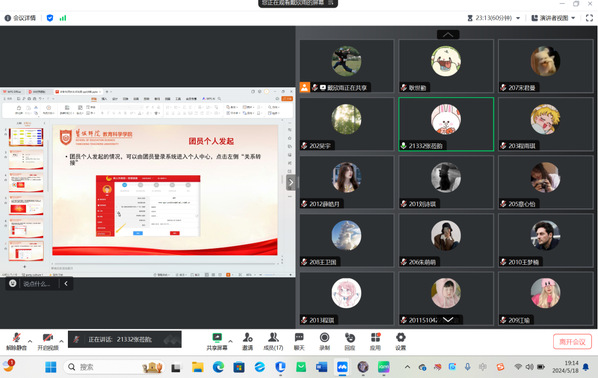The image size is (598, 378).
Task: Open 会议详情 meeting details
Action: (20, 18)
